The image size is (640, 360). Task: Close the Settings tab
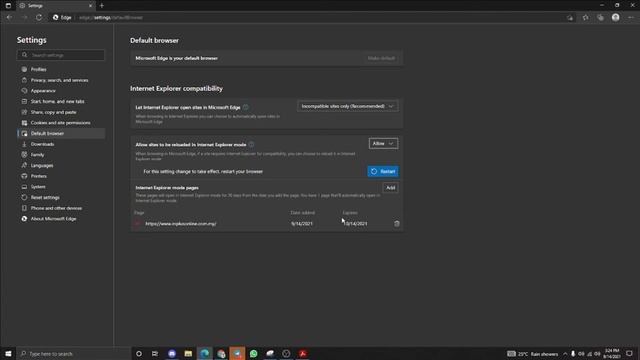90,6
